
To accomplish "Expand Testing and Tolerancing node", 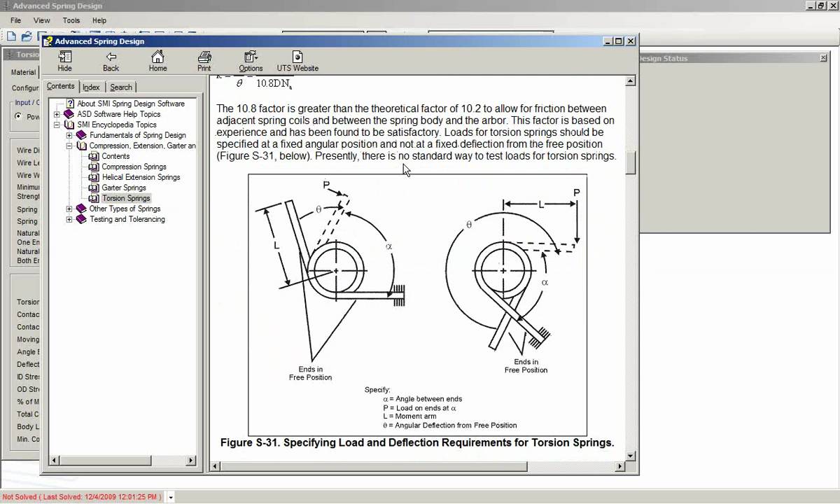I will (69, 219).
